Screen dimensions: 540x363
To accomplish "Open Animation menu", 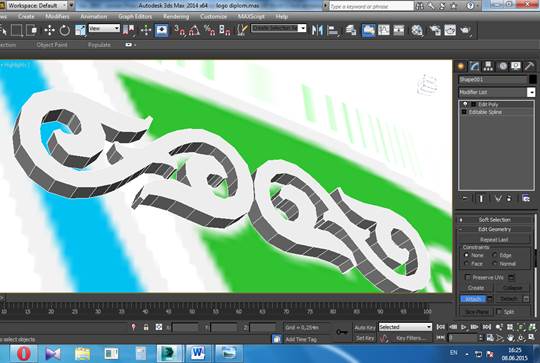I will pos(94,17).
